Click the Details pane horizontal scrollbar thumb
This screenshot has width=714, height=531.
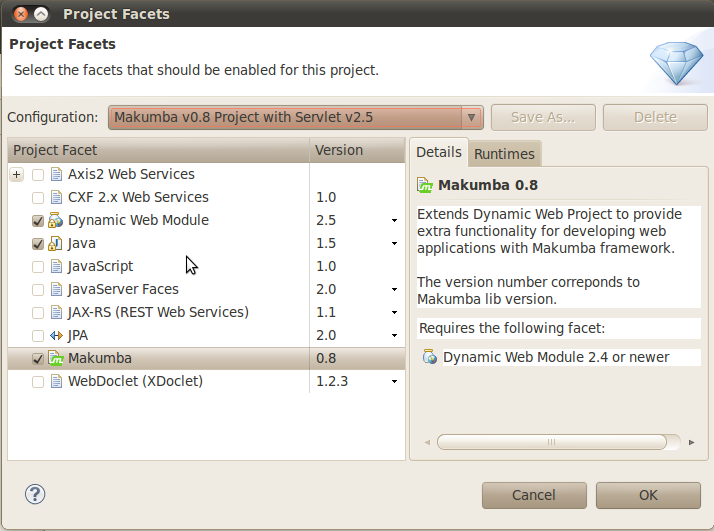551,442
